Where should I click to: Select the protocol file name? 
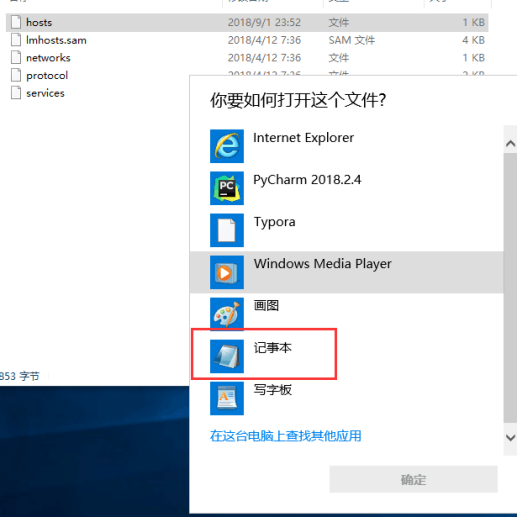(x=47, y=76)
